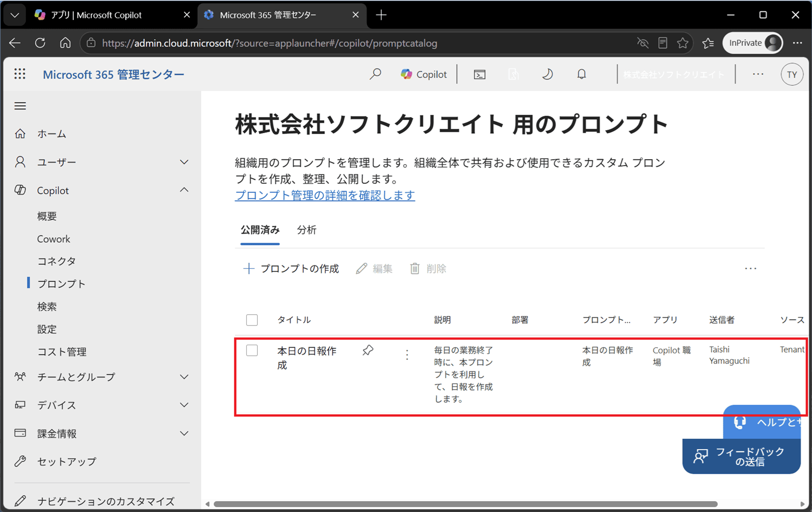Open the コネクタ navigation item
Viewport: 812px width, 512px height.
tap(56, 261)
